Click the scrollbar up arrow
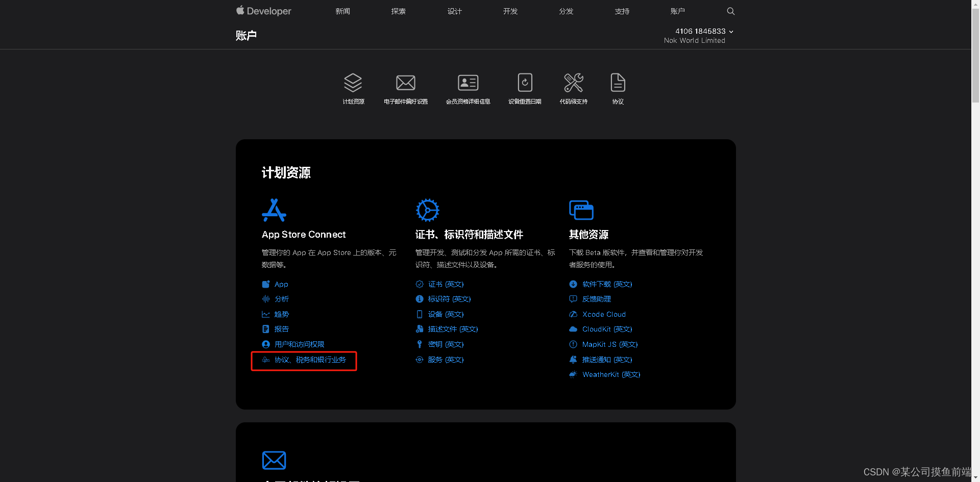Screen dimensions: 980x482 point(975,4)
